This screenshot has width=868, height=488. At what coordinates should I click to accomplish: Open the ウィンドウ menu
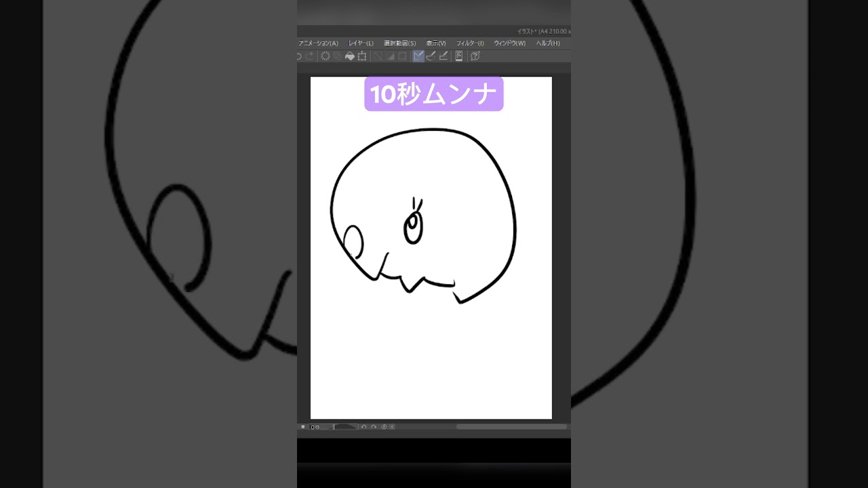pyautogui.click(x=510, y=43)
